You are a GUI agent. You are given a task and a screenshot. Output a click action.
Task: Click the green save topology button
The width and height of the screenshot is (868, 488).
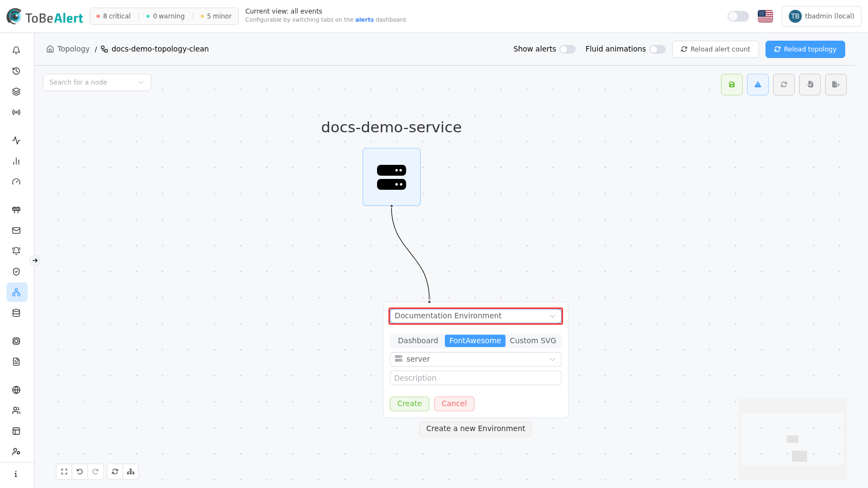(x=732, y=85)
